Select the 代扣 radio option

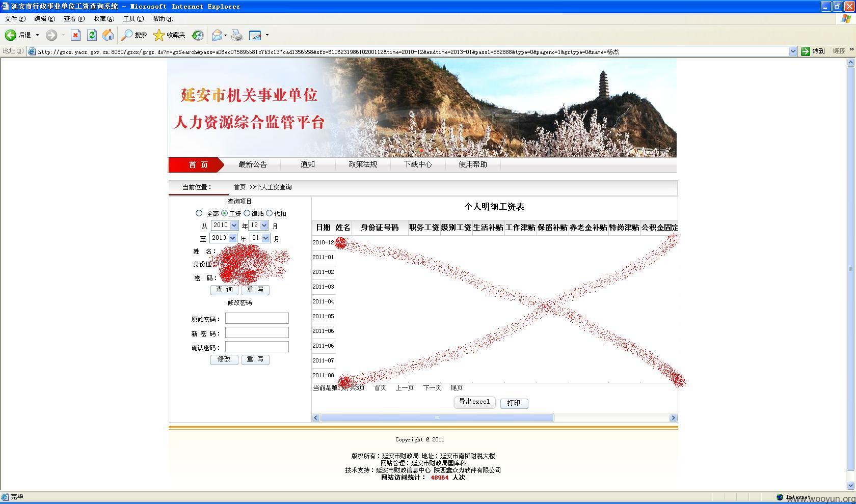point(270,213)
